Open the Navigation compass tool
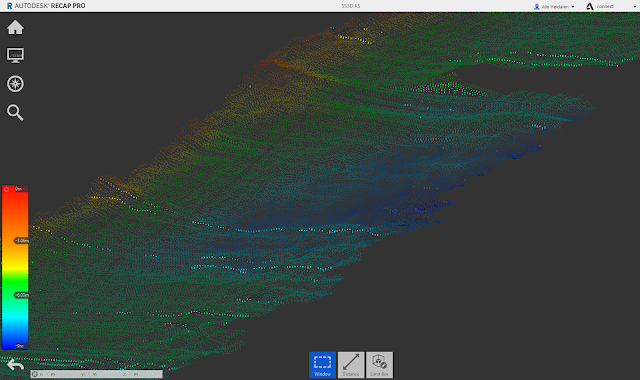This screenshot has width=640, height=380. (16, 84)
